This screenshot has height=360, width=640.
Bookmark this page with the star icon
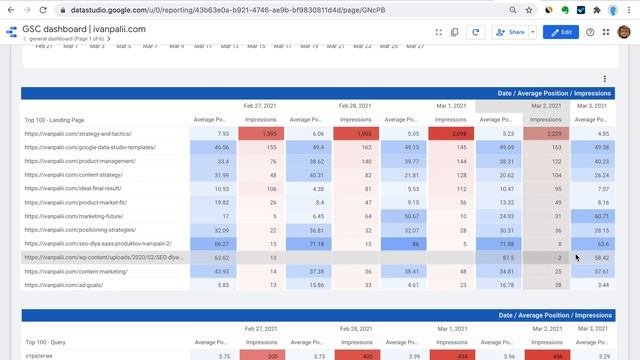pos(529,10)
